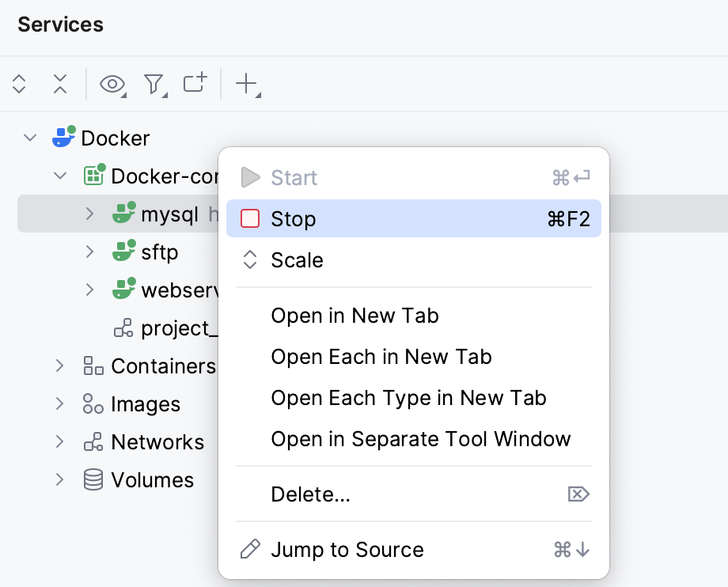728x587 pixels.
Task: Choose Open Each Type in New Tab
Action: click(408, 398)
